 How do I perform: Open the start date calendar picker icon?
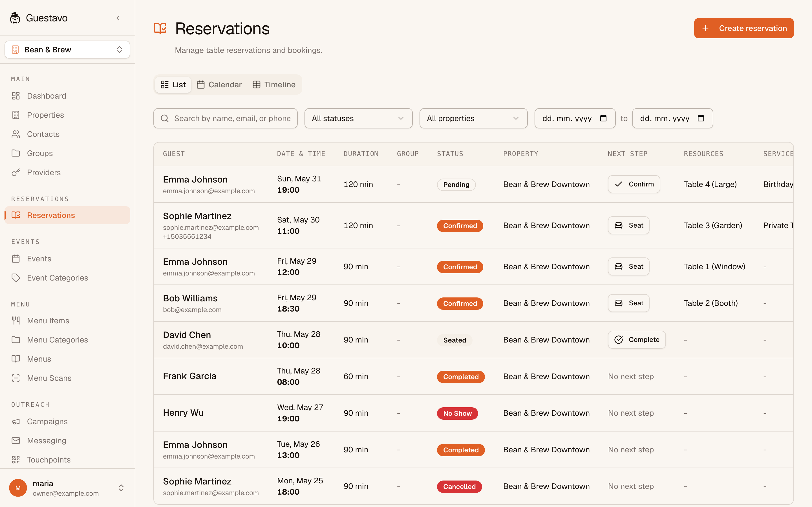[603, 118]
